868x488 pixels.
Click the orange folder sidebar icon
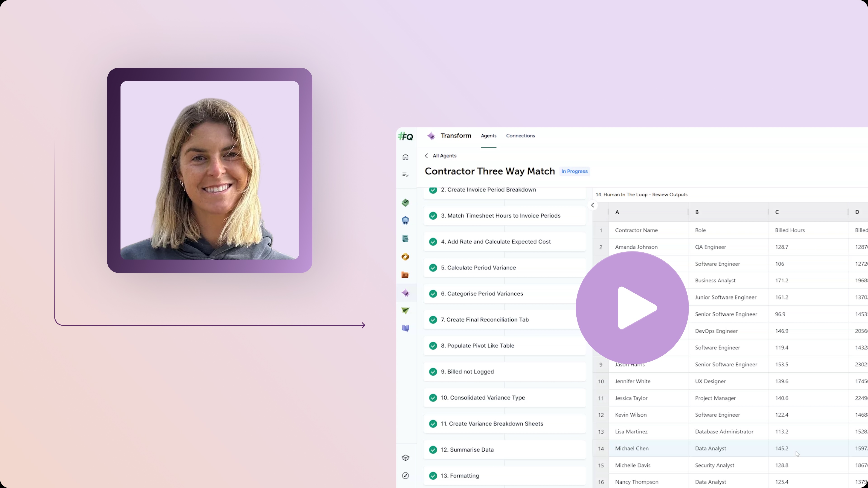[x=405, y=275]
